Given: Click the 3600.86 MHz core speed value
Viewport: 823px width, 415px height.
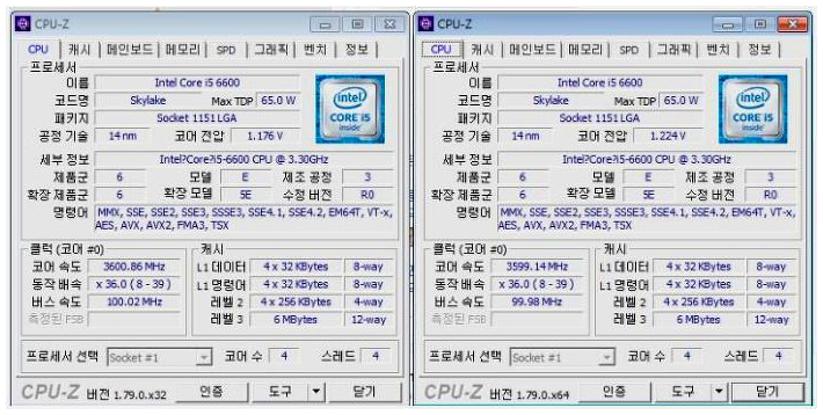Looking at the screenshot, I should tap(134, 267).
